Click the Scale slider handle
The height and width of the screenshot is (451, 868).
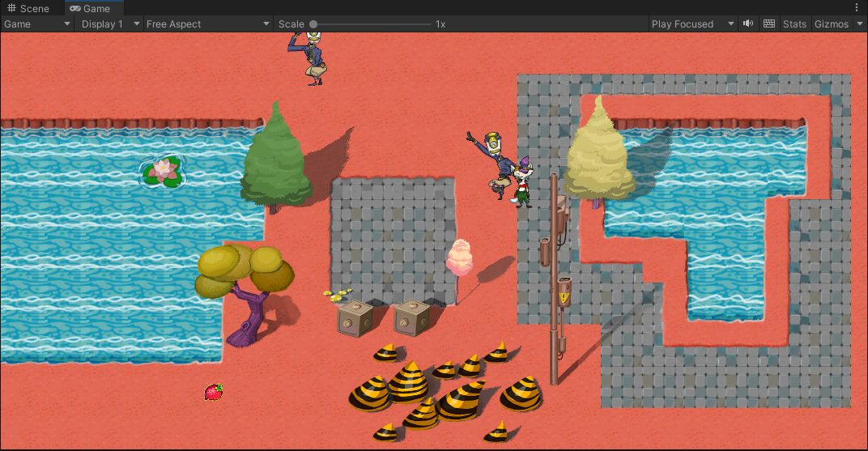313,23
